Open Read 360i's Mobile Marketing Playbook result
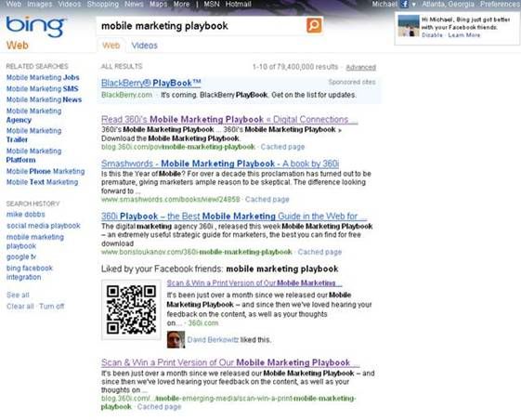521x420 pixels. pyautogui.click(x=229, y=119)
